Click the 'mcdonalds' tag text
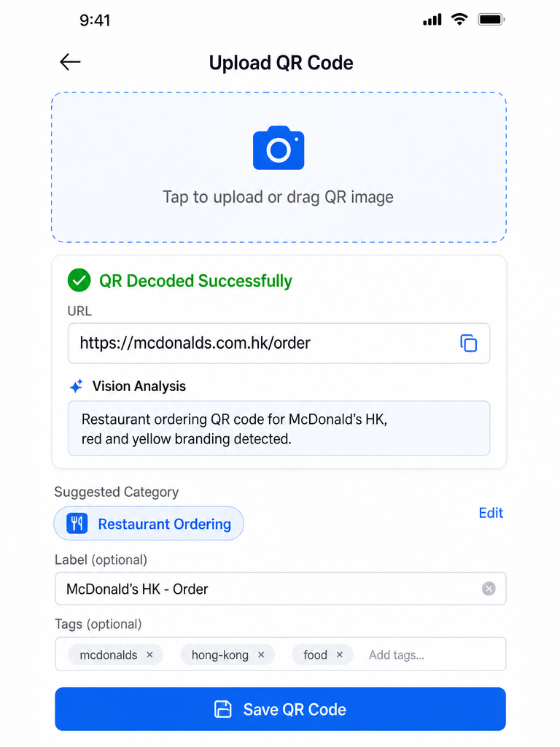The height and width of the screenshot is (747, 560). (x=109, y=655)
